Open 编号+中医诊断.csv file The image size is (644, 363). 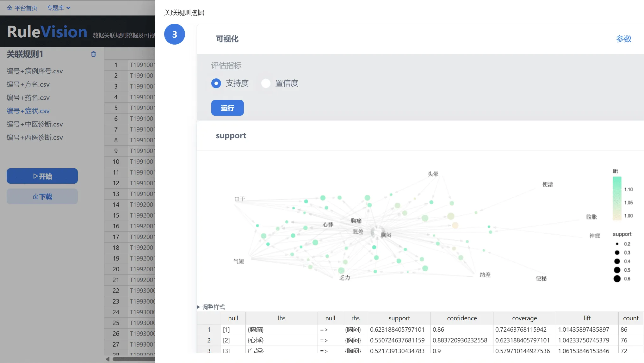pos(35,124)
